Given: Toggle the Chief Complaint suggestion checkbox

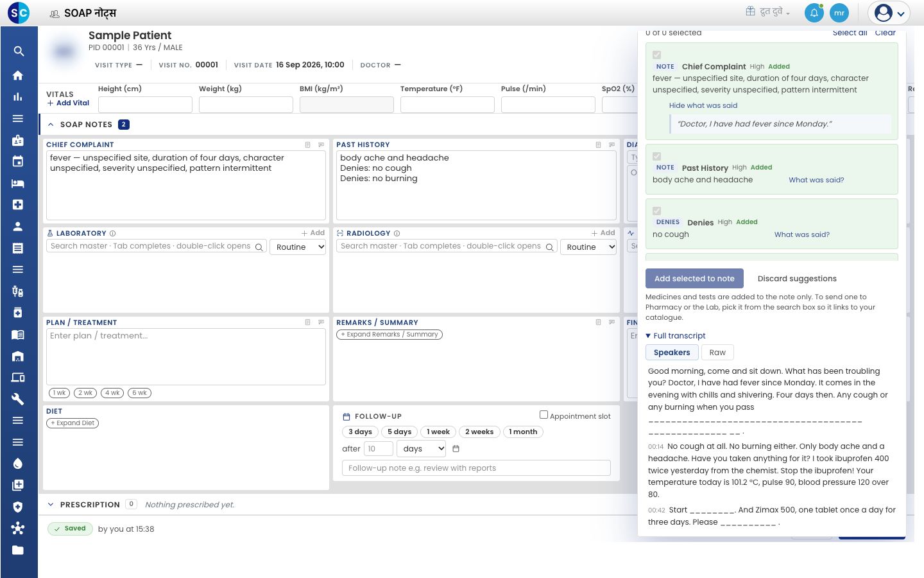Looking at the screenshot, I should 656,55.
